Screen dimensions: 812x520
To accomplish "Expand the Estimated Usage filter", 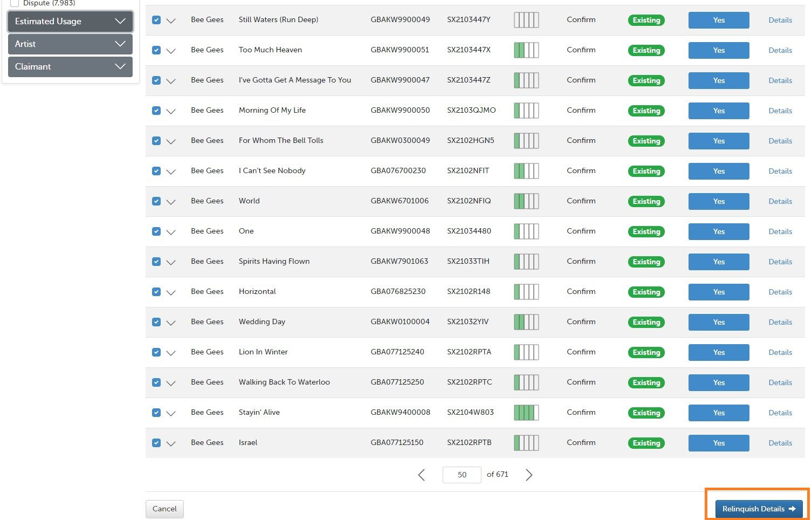I will click(70, 22).
